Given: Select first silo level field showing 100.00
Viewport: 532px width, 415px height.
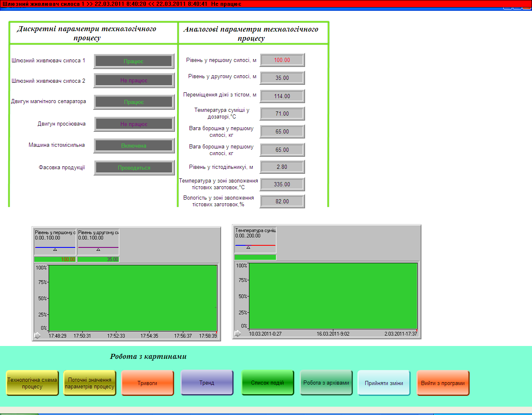Looking at the screenshot, I should tap(282, 60).
